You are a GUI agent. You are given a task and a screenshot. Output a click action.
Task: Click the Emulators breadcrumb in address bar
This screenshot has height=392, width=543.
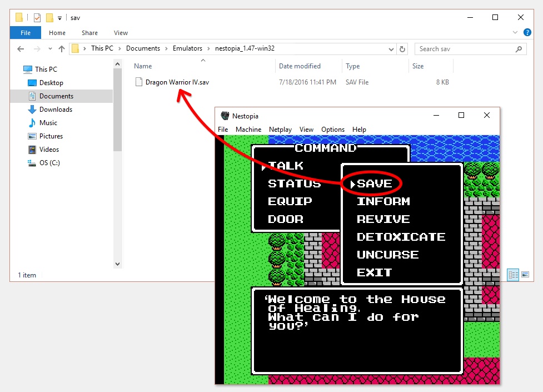(x=187, y=48)
